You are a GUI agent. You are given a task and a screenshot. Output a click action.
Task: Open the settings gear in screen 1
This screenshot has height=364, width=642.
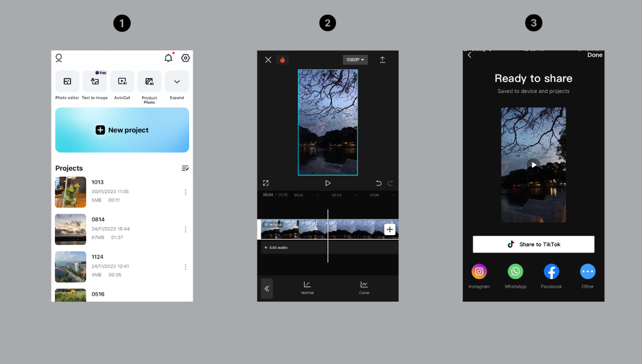coord(186,58)
